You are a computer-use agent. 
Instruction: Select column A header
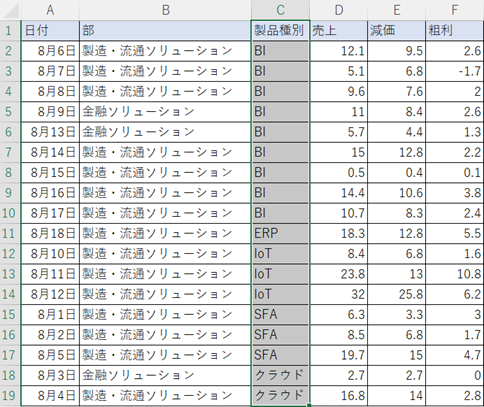[x=50, y=10]
